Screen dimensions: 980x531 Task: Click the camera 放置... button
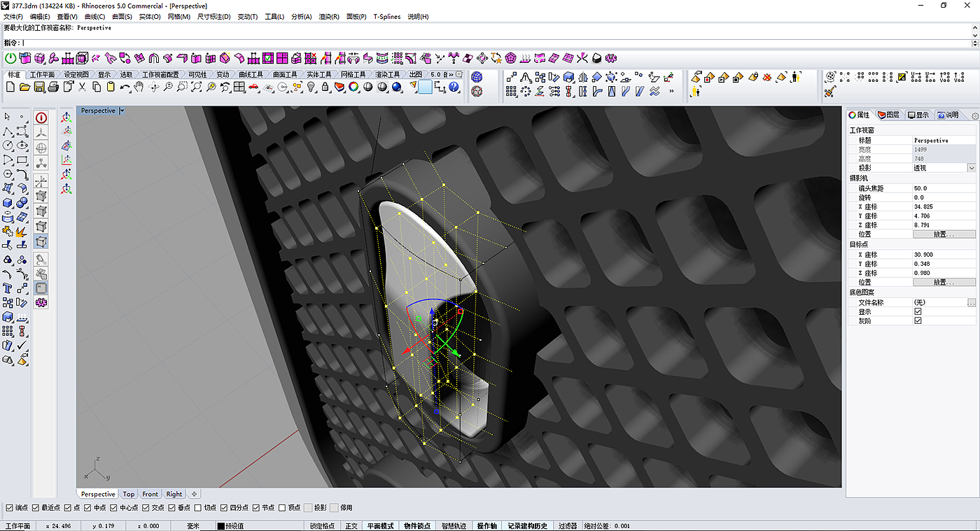coord(944,234)
